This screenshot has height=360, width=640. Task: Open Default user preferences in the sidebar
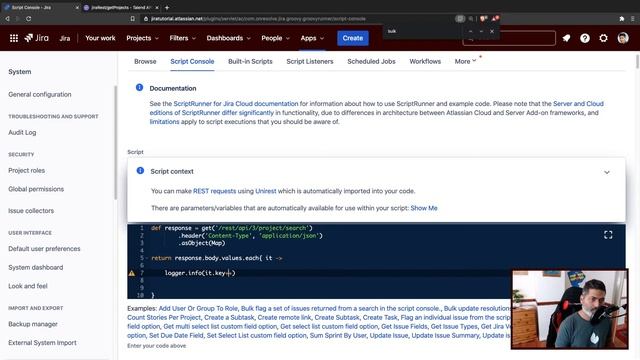point(44,249)
